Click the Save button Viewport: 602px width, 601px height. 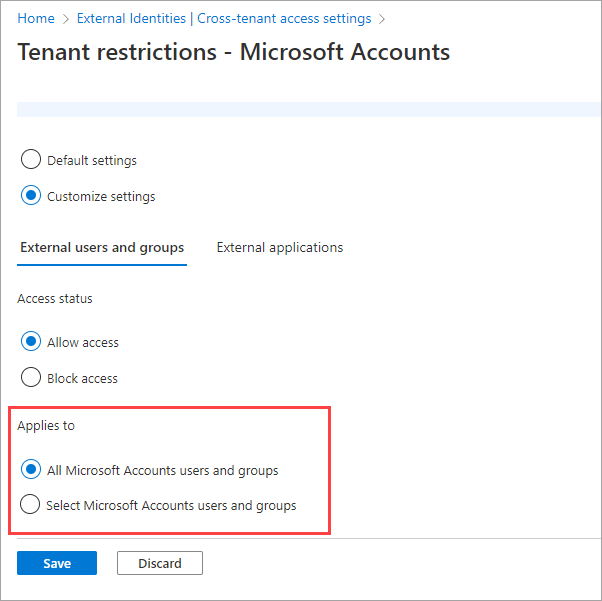pyautogui.click(x=57, y=563)
